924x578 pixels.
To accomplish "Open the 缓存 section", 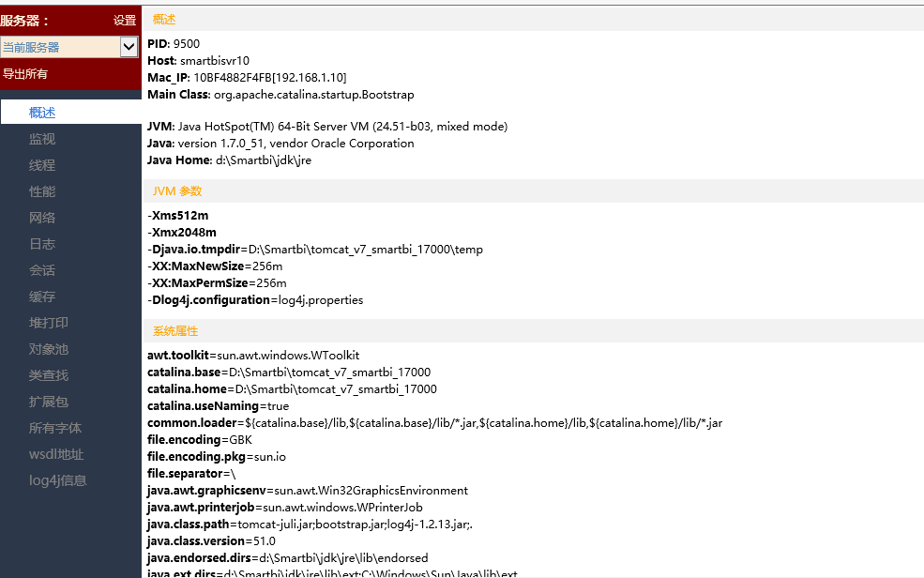I will pyautogui.click(x=42, y=297).
